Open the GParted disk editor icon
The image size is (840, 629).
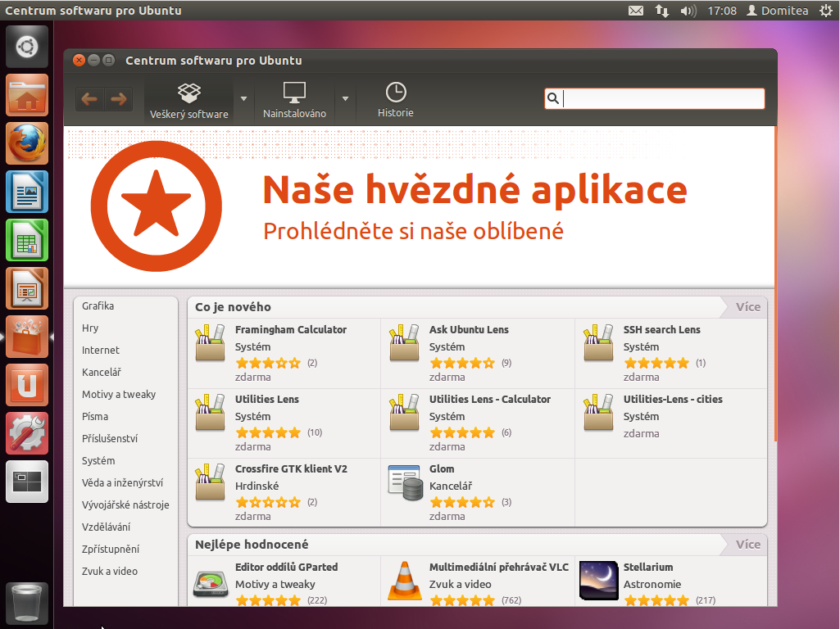coord(210,582)
